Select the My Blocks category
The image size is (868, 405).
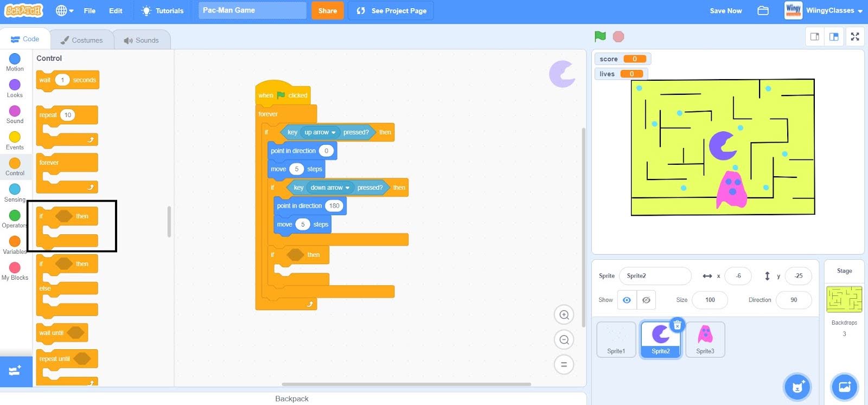click(15, 270)
